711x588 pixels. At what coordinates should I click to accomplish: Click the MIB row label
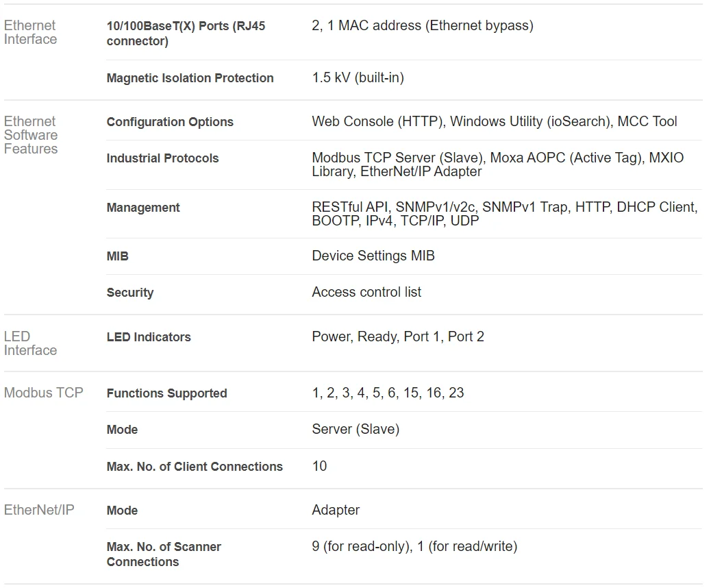[117, 256]
